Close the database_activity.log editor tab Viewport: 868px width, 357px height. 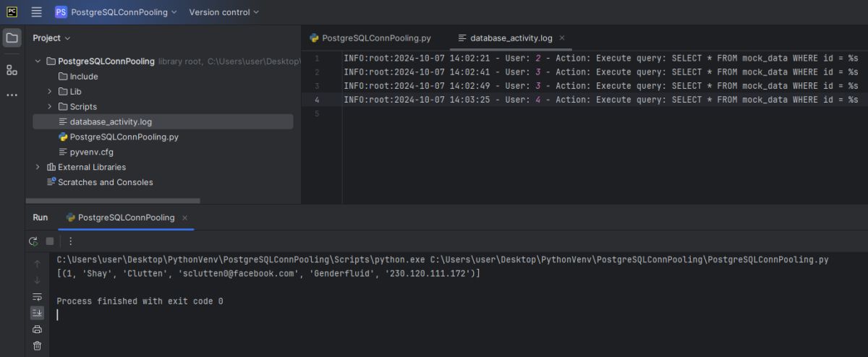[562, 38]
